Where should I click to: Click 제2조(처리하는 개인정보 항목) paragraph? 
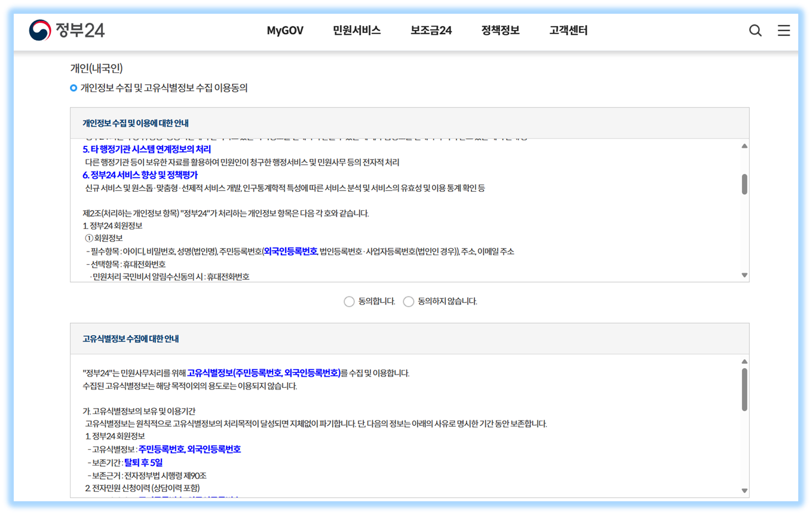226,213
